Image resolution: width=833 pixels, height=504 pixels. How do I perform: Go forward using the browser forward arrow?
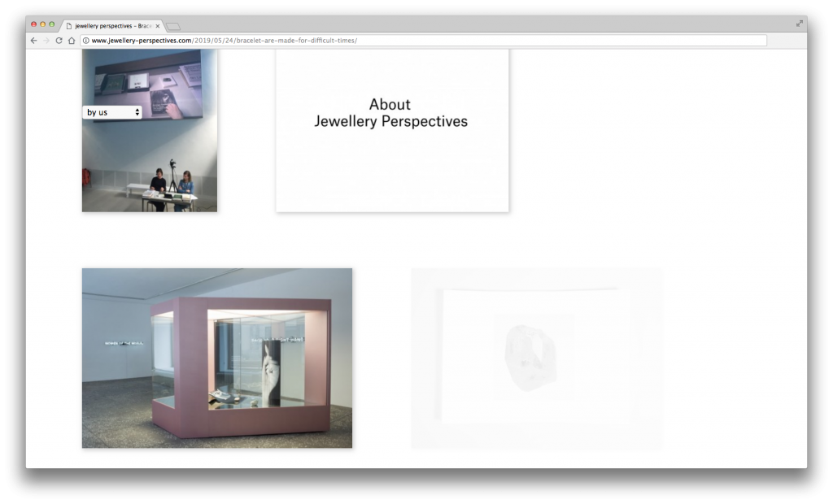(x=46, y=41)
